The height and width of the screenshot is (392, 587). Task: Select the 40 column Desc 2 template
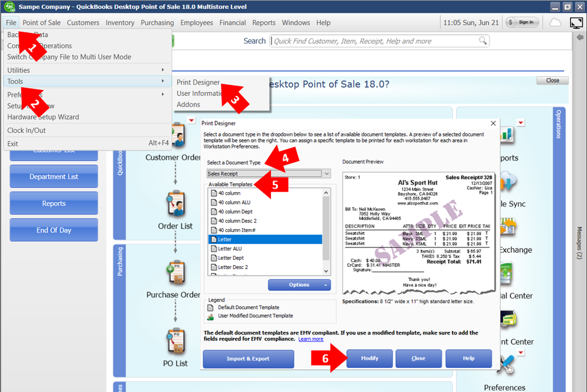265,221
